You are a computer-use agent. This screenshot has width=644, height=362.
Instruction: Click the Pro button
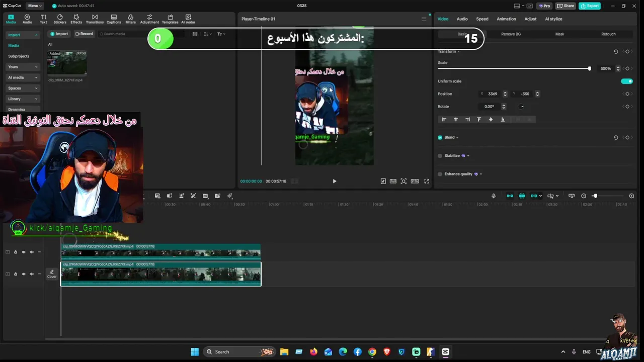544,6
